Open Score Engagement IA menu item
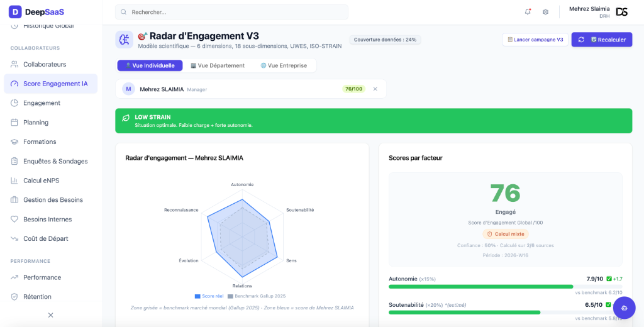Screen dimensions: 644x327 coord(51,84)
